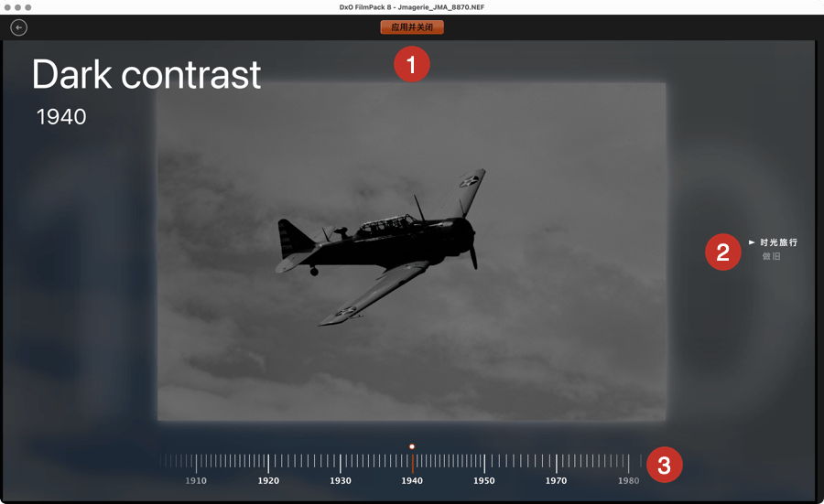
Task: Click the orange timeline position dot
Action: pos(412,446)
